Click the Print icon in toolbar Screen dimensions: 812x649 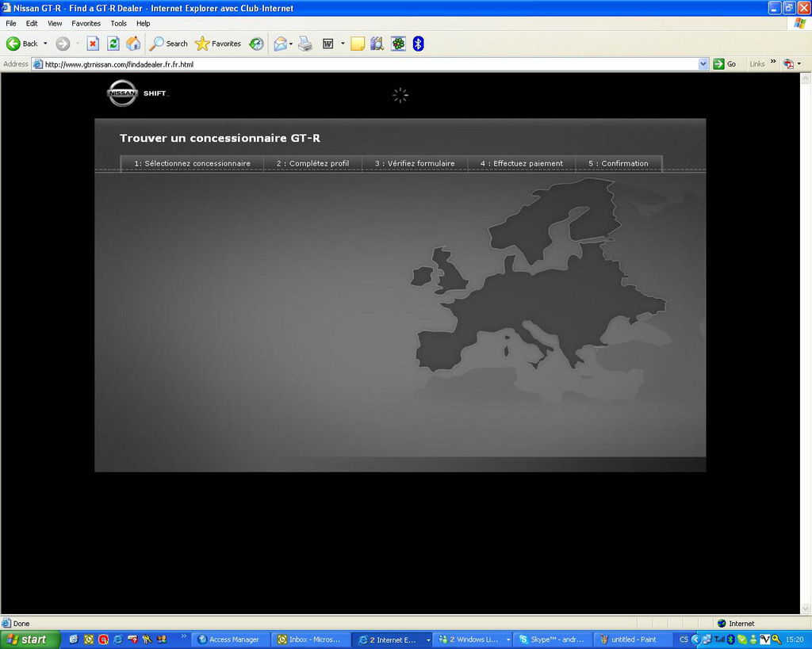(305, 44)
